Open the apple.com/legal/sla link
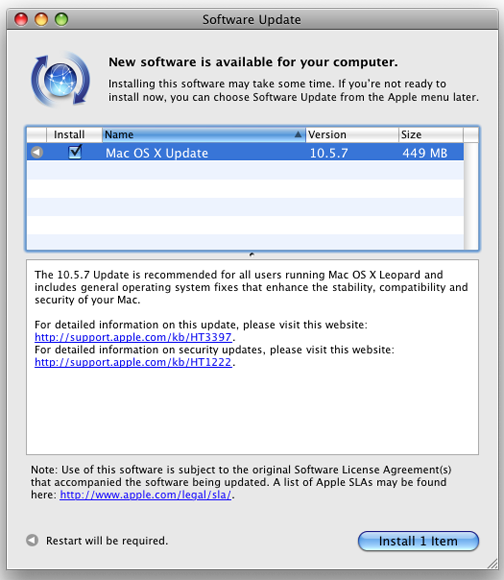Screen dimensions: 504x580 145,495
